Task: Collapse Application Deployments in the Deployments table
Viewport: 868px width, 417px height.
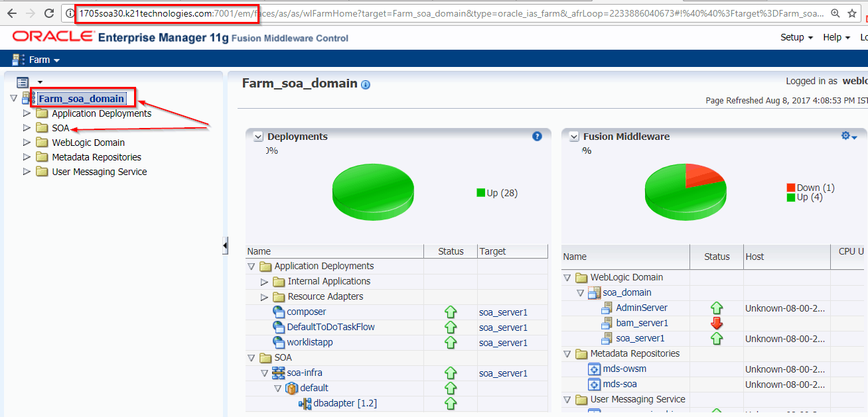Action: pos(252,267)
